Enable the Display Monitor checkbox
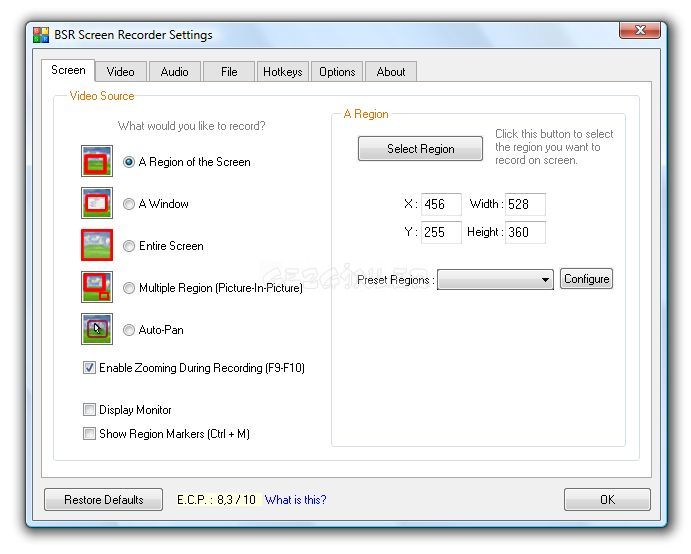Screen dimensions: 691x554 click(x=89, y=409)
